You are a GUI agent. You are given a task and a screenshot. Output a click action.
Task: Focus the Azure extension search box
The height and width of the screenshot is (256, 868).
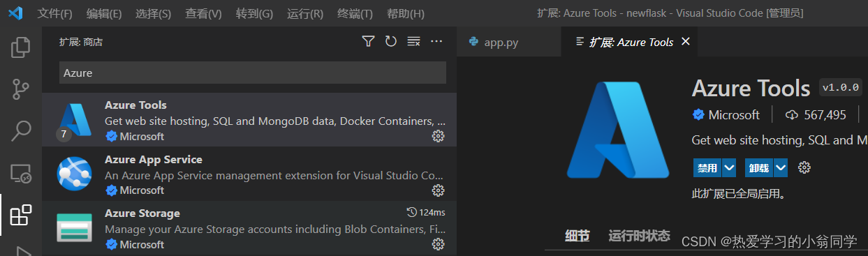tap(252, 73)
